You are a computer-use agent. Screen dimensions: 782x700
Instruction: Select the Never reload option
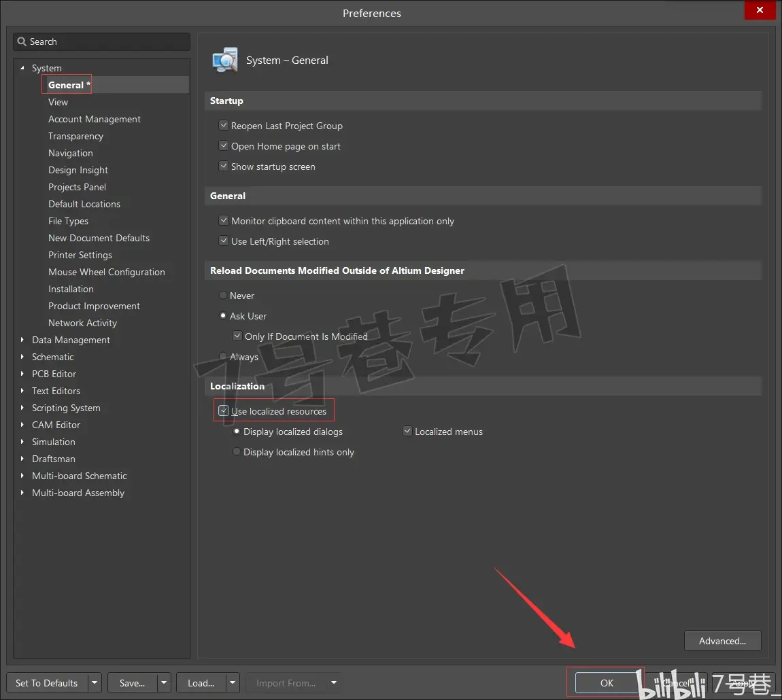point(223,296)
